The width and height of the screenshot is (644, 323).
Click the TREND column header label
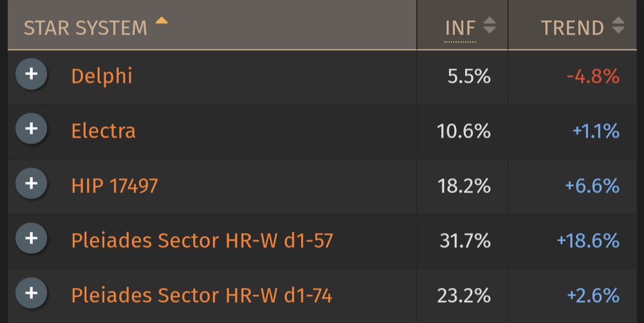pos(572,28)
